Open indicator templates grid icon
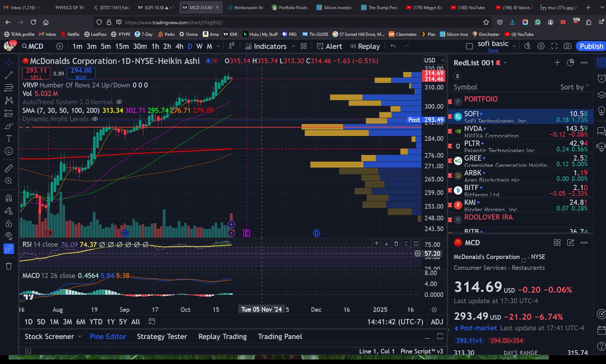The width and height of the screenshot is (606, 364). (x=304, y=46)
